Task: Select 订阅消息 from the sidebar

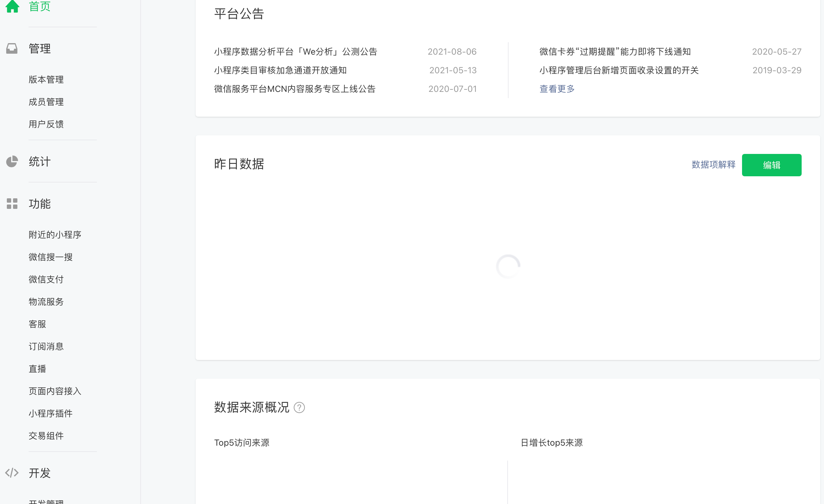Action: click(46, 346)
